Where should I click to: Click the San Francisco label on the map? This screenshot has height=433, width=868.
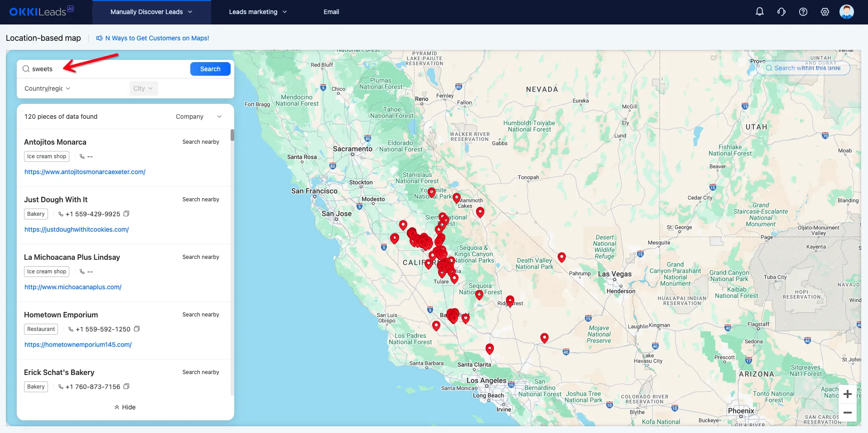click(314, 191)
